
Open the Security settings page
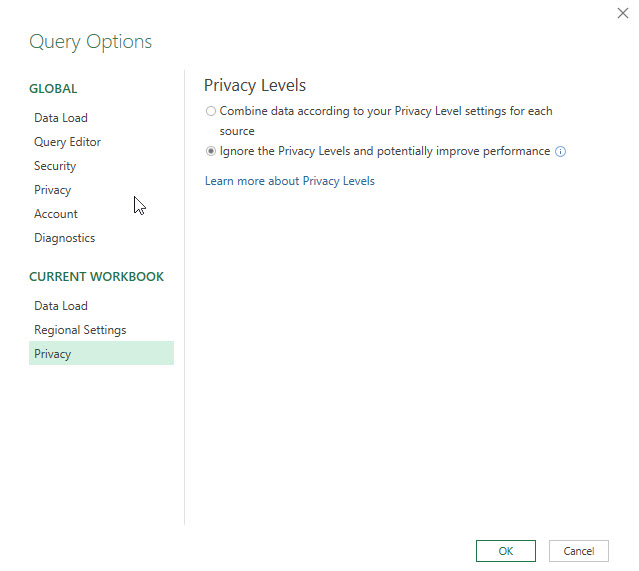pyautogui.click(x=55, y=166)
